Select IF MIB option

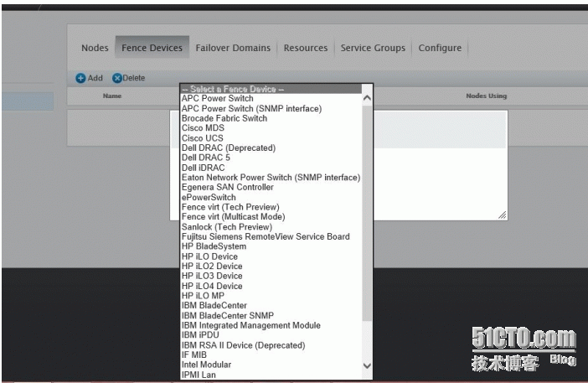coord(271,355)
